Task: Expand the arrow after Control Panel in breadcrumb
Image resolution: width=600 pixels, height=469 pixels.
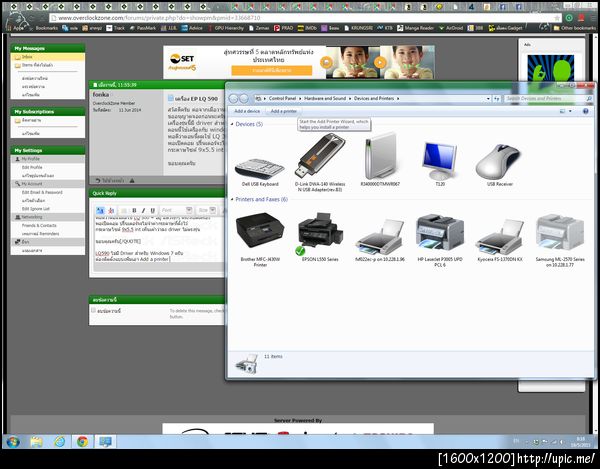Action: [300, 99]
